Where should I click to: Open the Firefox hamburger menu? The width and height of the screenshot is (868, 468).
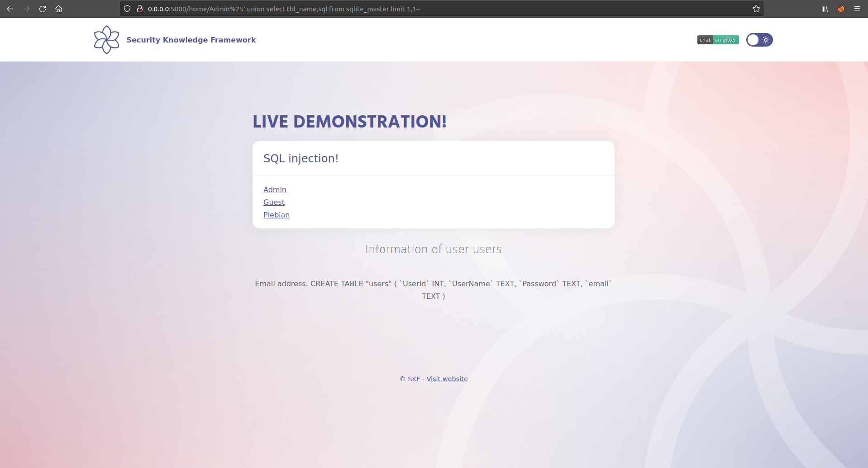[857, 9]
